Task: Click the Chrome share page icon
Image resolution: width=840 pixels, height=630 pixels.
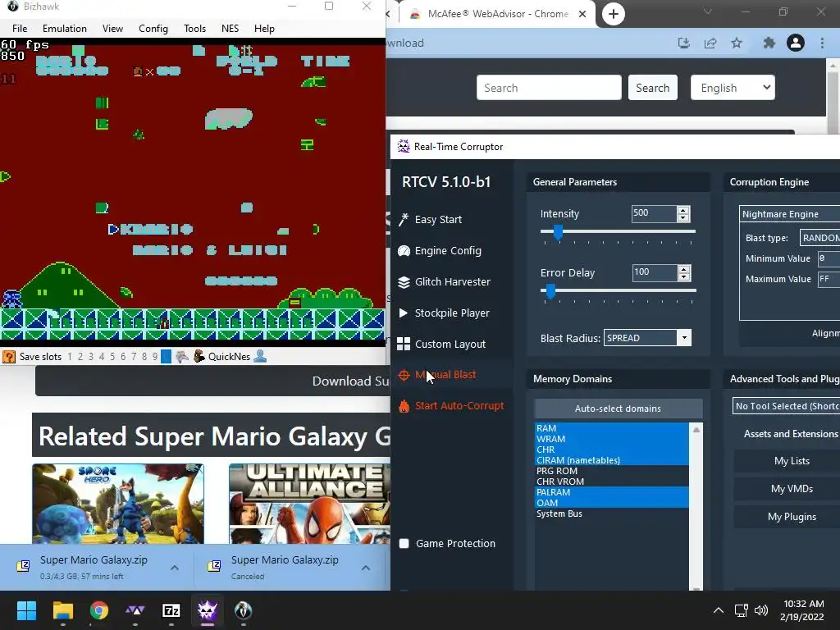Action: [710, 43]
